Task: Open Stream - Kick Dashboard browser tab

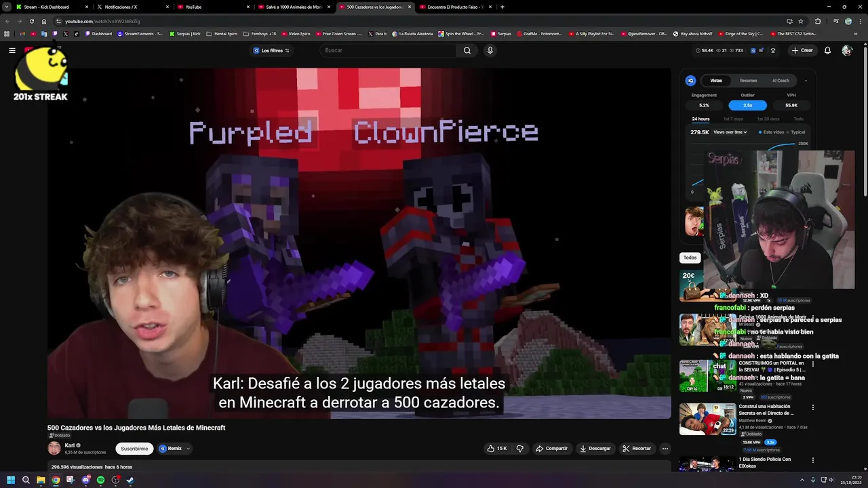Action: point(51,7)
